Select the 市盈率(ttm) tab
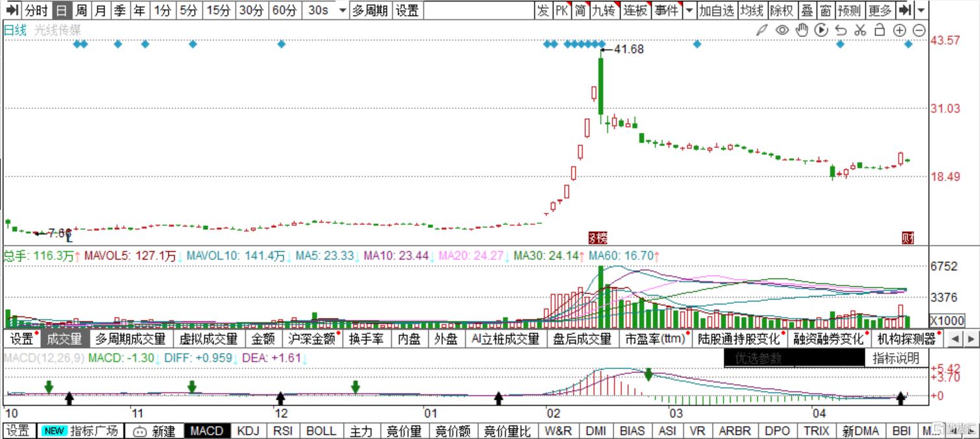 (655, 338)
